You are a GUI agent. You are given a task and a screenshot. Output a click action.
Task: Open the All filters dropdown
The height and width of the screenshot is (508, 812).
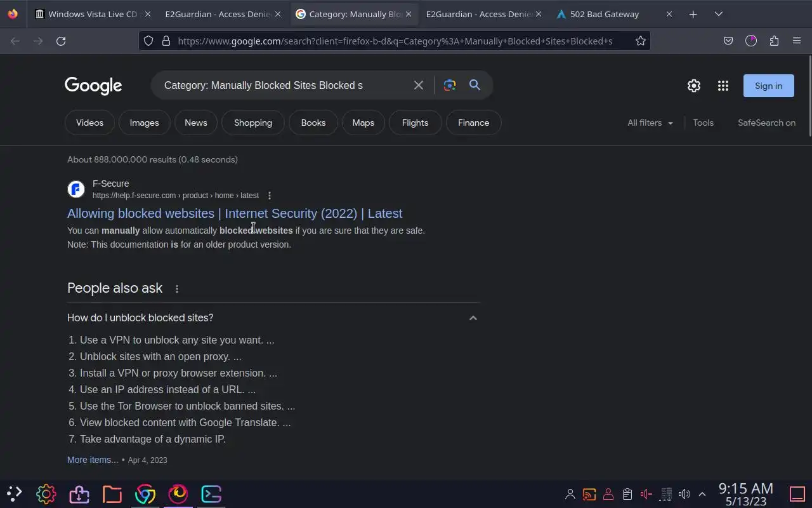pos(650,123)
